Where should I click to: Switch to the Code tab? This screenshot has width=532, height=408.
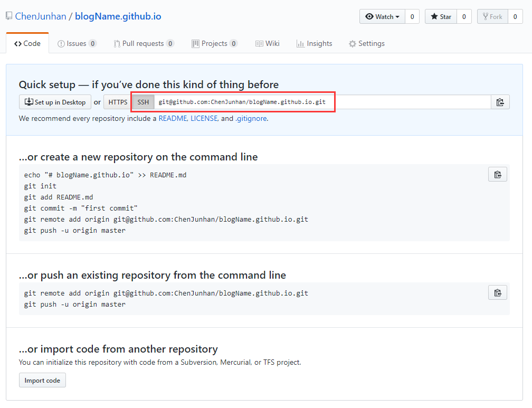27,43
